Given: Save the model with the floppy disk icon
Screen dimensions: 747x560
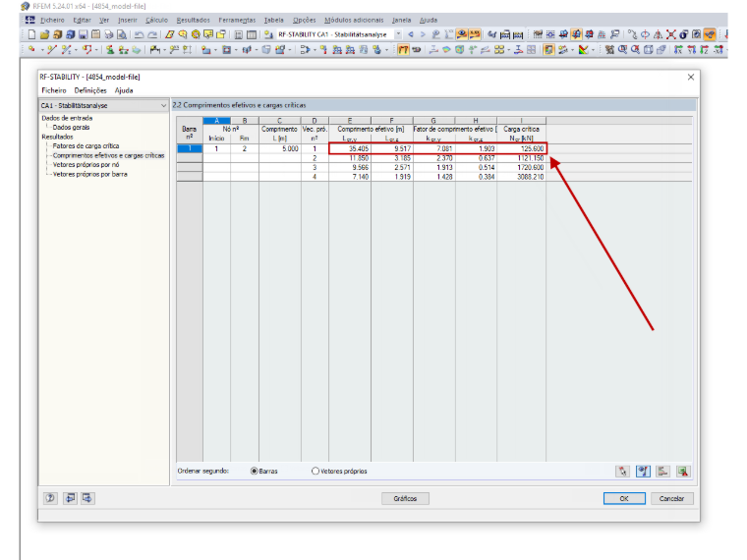Looking at the screenshot, I should coord(83,34).
